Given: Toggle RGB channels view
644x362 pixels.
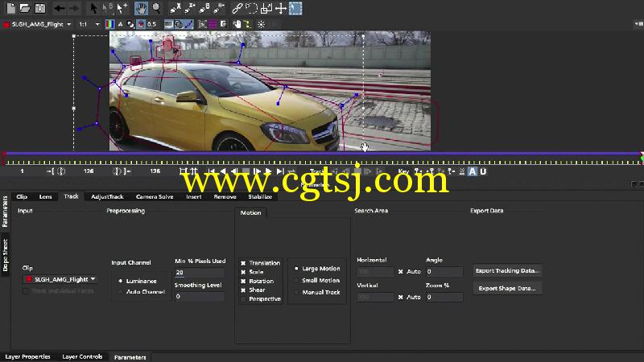Looking at the screenshot, I should (109, 24).
